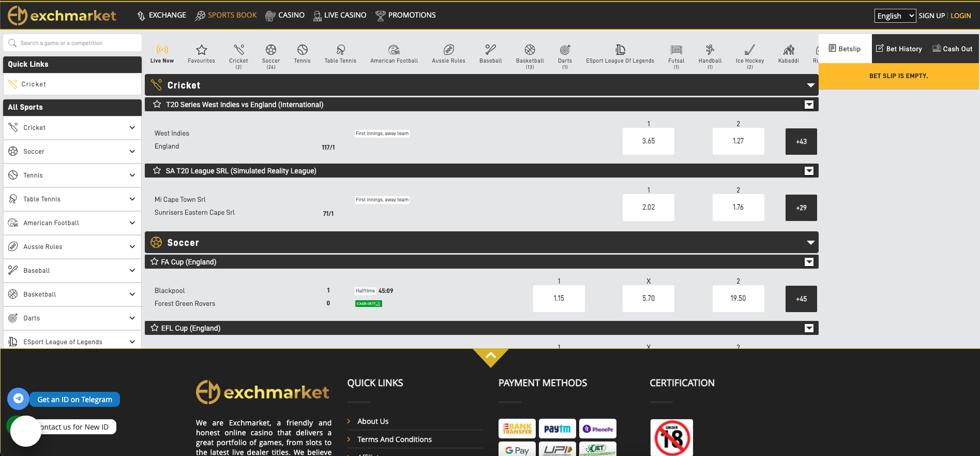
Task: Open the LIVE CASINO menu
Action: tap(340, 16)
